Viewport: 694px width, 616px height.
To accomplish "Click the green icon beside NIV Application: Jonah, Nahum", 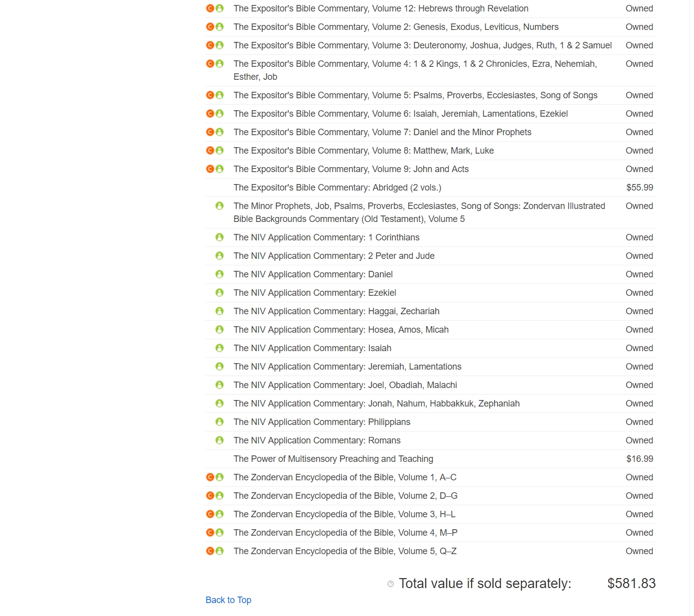I will coord(219,404).
